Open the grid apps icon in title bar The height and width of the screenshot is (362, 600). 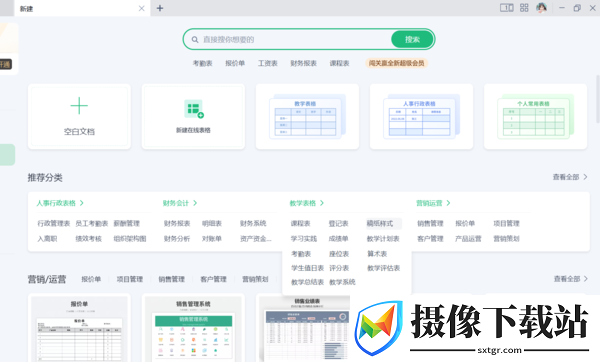coord(524,8)
